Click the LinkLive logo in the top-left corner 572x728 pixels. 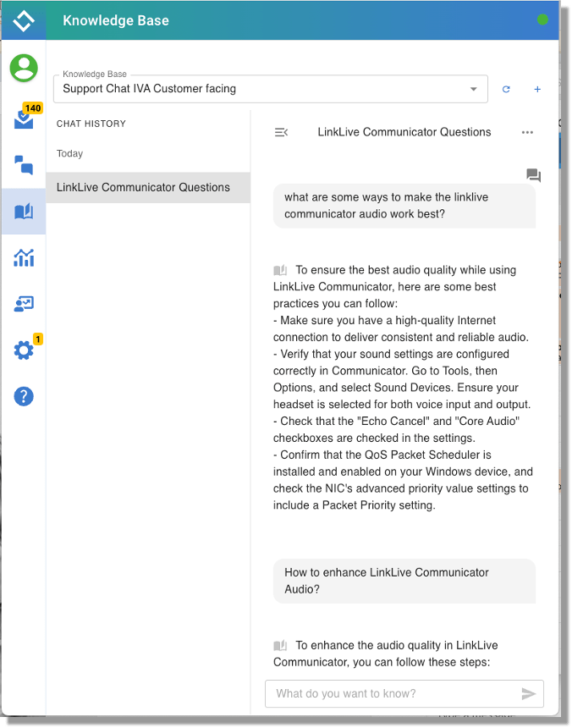[24, 20]
